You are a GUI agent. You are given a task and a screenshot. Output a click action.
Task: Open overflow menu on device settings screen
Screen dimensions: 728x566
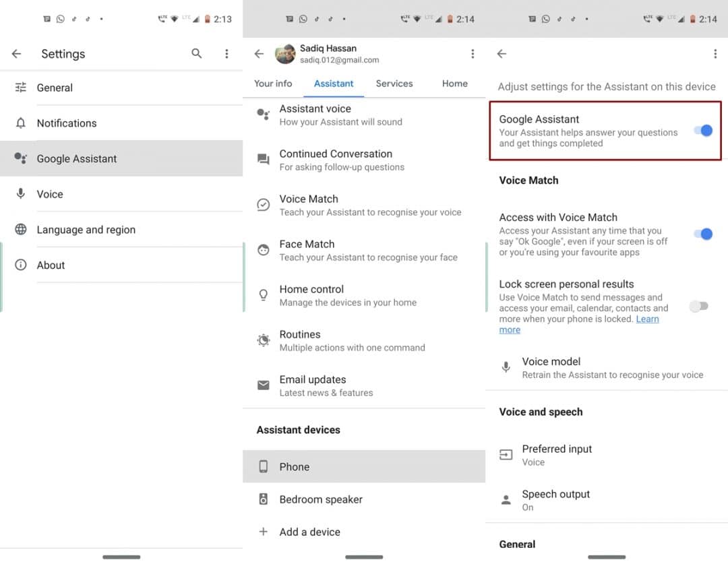(x=715, y=54)
